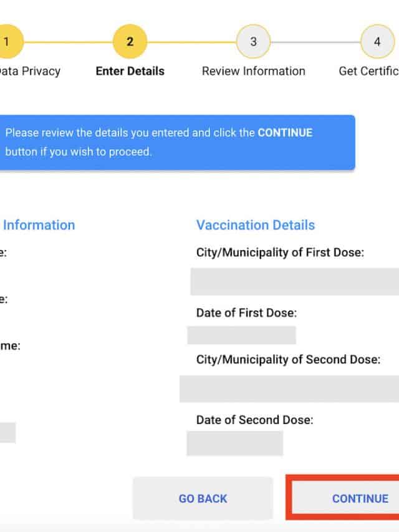Select the highlighted step 2 circle

pos(130,42)
